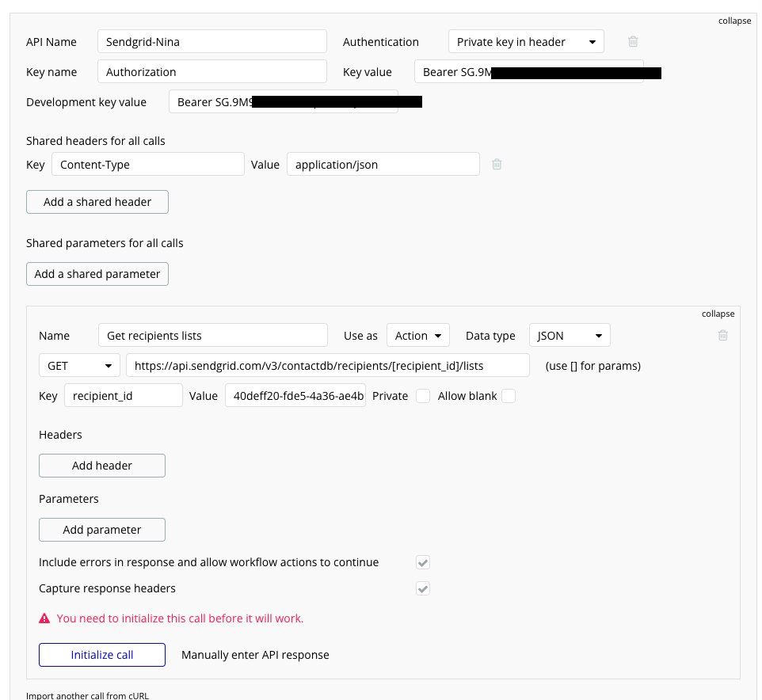Click Manually enter API response link

coord(255,655)
